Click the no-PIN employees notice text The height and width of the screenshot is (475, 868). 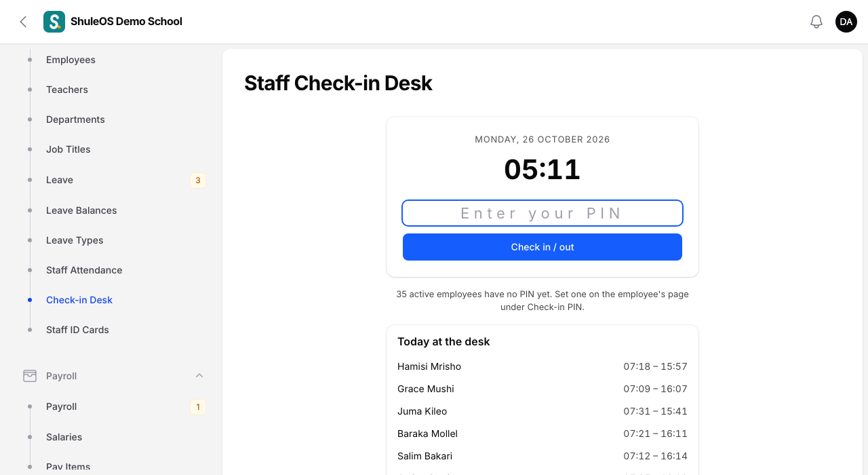tap(542, 301)
